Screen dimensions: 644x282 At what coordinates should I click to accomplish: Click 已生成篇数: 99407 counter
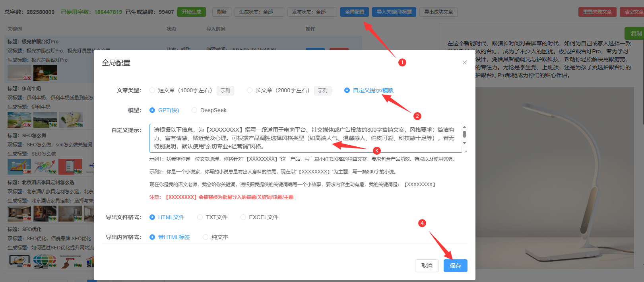tap(150, 12)
